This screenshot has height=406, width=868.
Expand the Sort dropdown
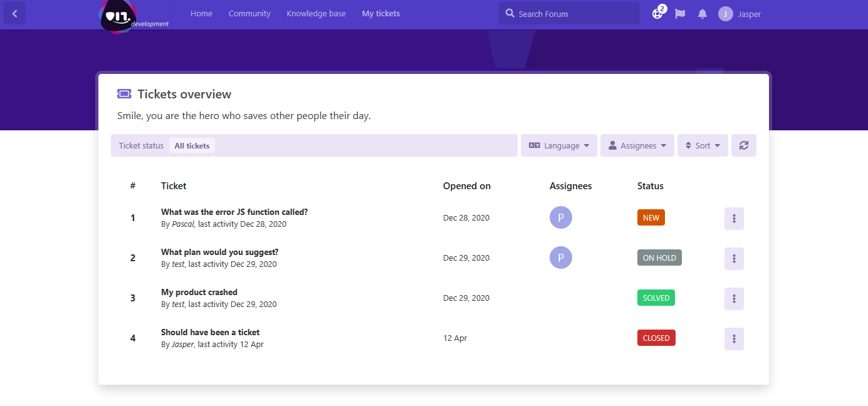[x=703, y=145]
